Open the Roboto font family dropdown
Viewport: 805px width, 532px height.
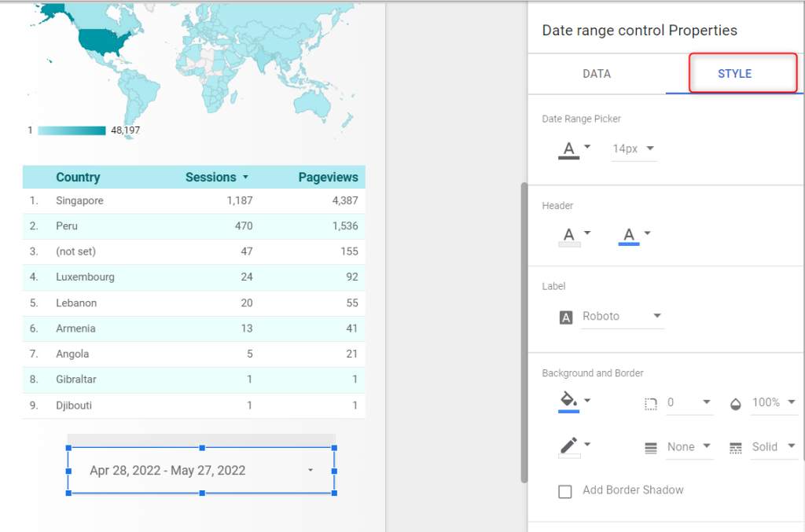tap(622, 317)
